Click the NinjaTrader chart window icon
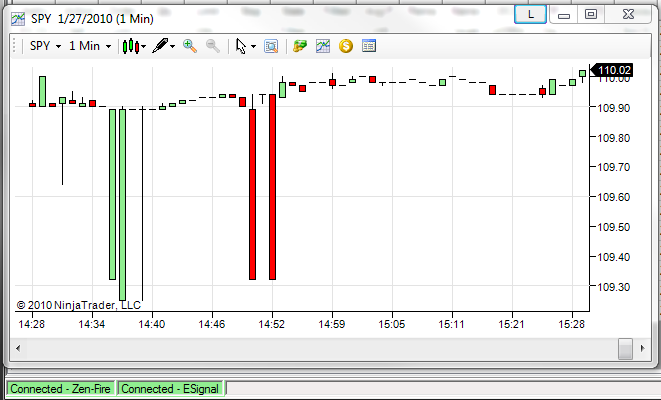Image resolution: width=661 pixels, height=400 pixels. [18, 19]
